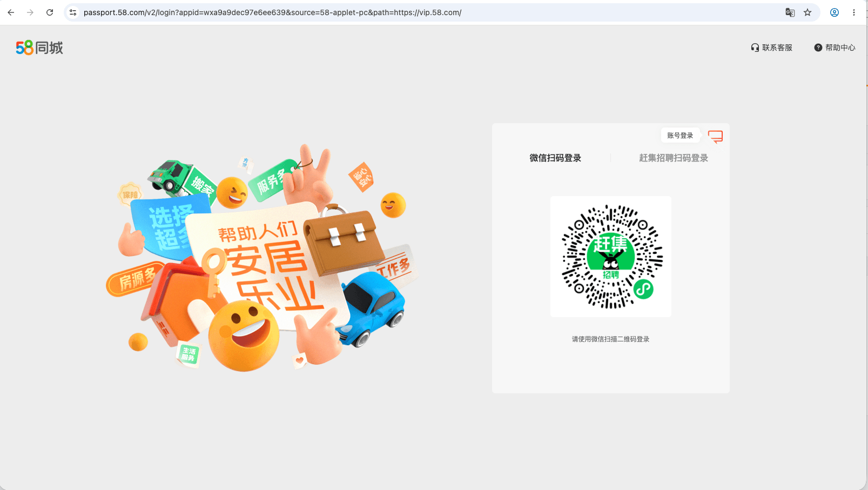The image size is (868, 490).
Task: Click the 账号登录 tooltip label
Action: [x=680, y=136]
